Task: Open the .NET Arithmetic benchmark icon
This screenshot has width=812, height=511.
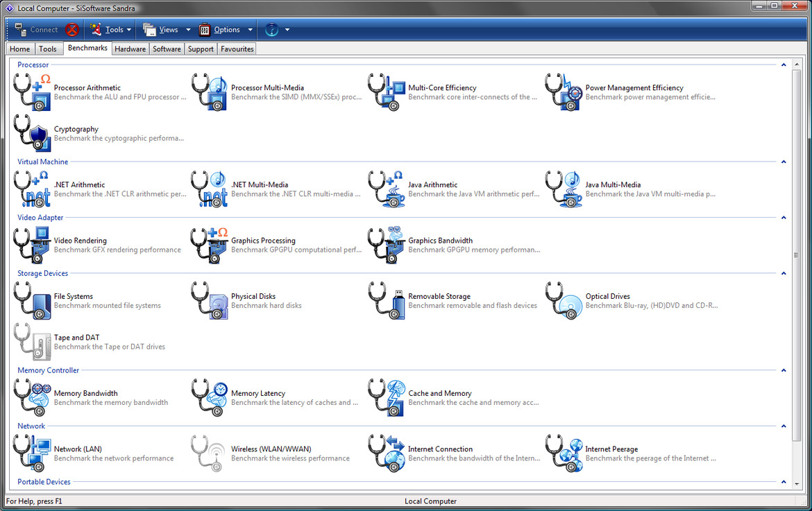Action: (x=32, y=189)
